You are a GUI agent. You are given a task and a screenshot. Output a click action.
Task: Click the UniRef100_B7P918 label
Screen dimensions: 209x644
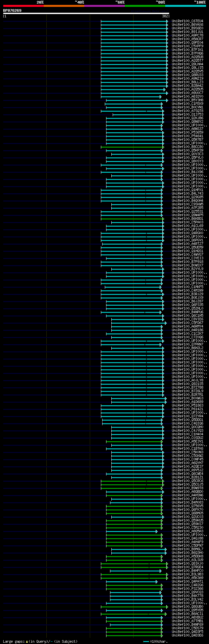(187, 262)
